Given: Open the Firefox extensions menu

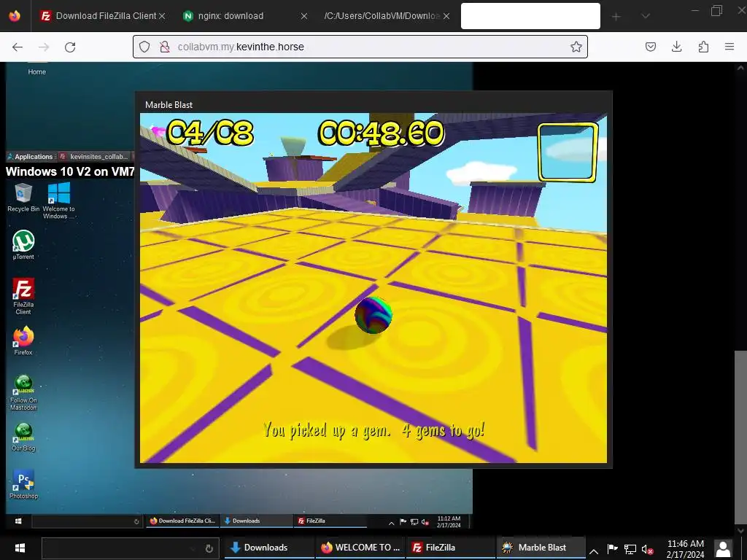Looking at the screenshot, I should tap(703, 47).
